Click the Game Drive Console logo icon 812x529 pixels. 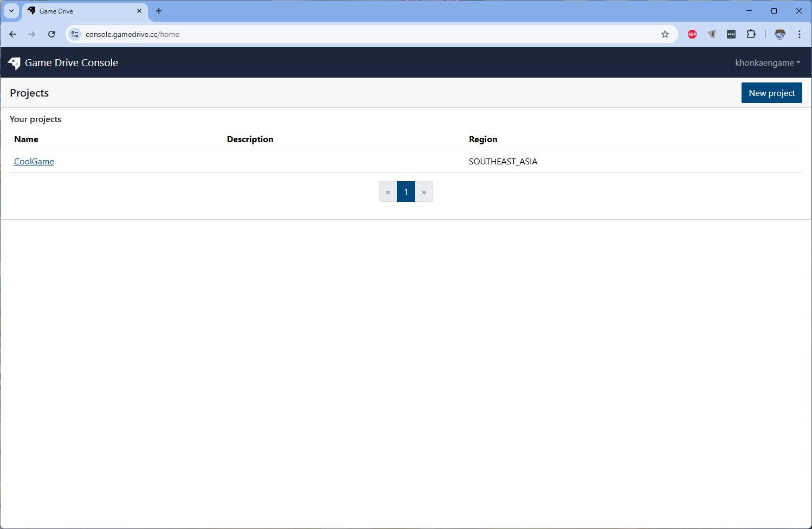pos(14,63)
